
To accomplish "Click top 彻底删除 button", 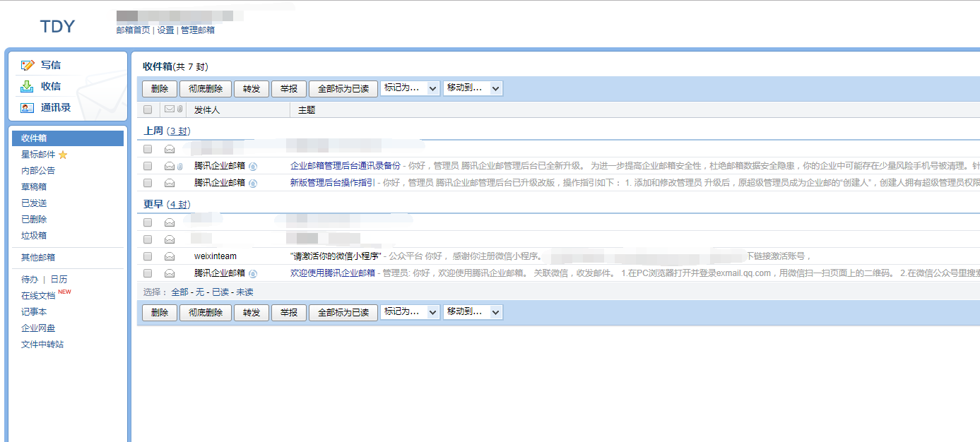I will (206, 89).
